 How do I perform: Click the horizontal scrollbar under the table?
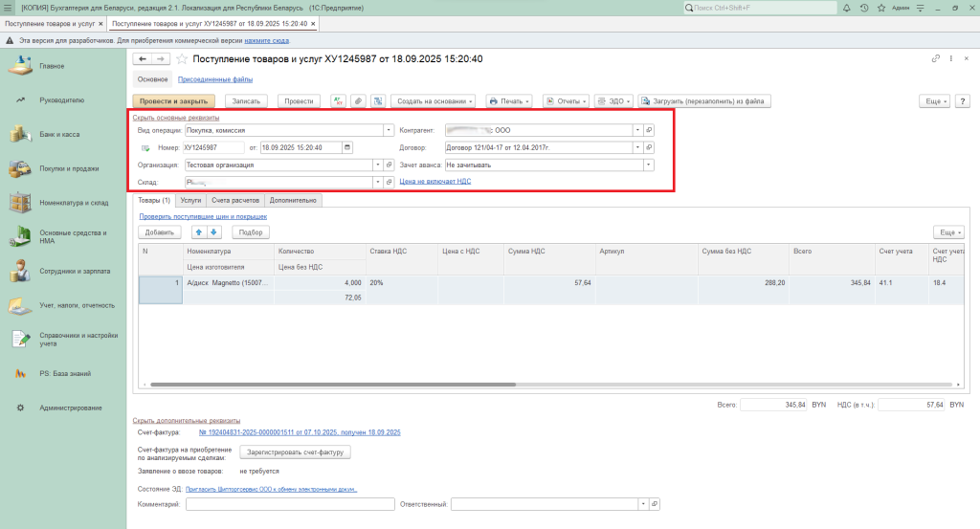point(335,385)
